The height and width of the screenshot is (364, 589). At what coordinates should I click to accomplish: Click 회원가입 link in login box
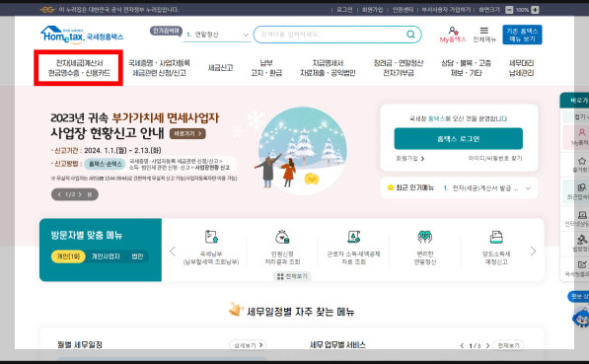[x=410, y=159]
